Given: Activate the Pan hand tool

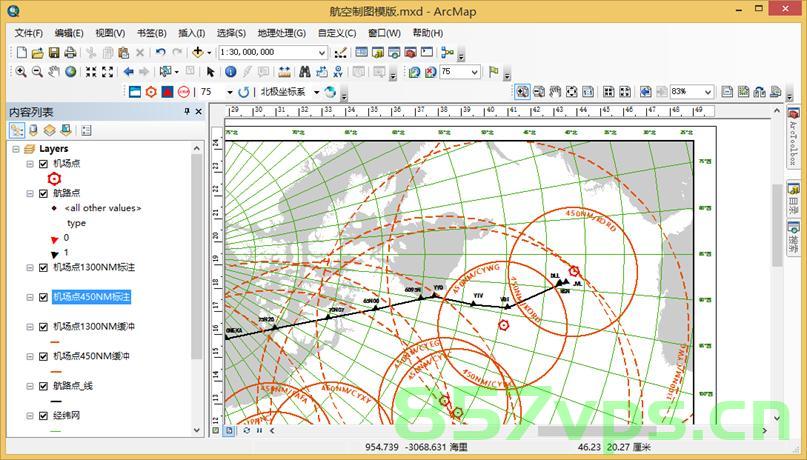Looking at the screenshot, I should click(54, 72).
